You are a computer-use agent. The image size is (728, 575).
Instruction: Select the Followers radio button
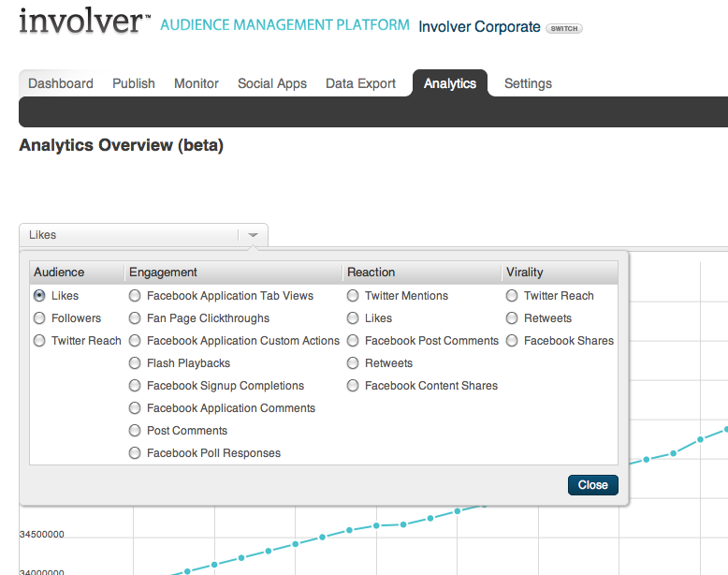coord(39,318)
